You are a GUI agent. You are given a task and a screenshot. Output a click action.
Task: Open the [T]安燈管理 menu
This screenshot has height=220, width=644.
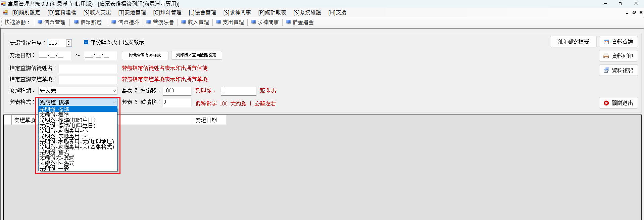(132, 12)
